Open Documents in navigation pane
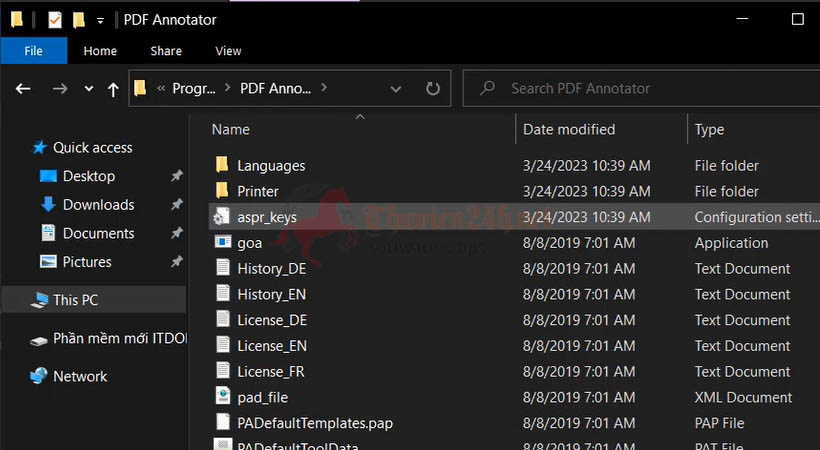The image size is (820, 450). tap(98, 233)
